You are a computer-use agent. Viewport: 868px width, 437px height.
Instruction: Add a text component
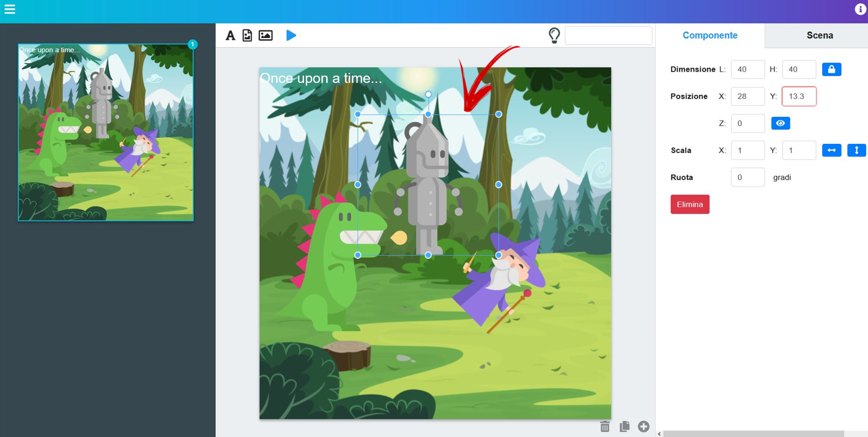[230, 35]
